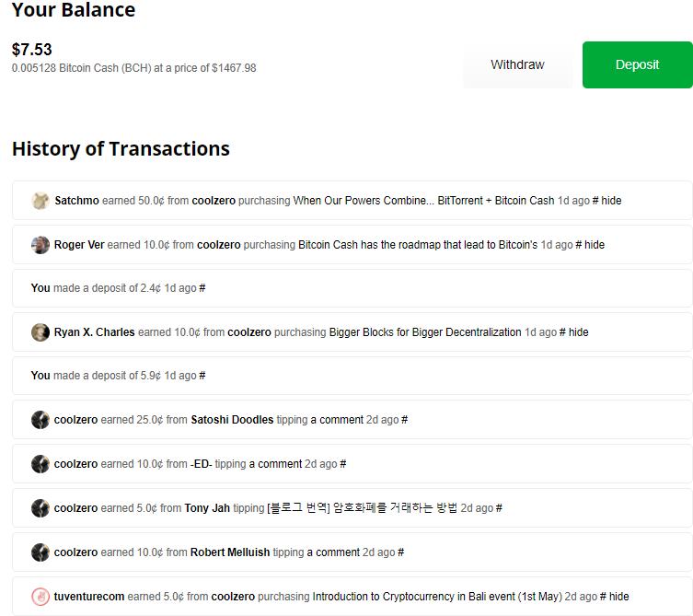
Task: Click coolzero's avatar in Robert Melluish row
Action: pos(40,552)
